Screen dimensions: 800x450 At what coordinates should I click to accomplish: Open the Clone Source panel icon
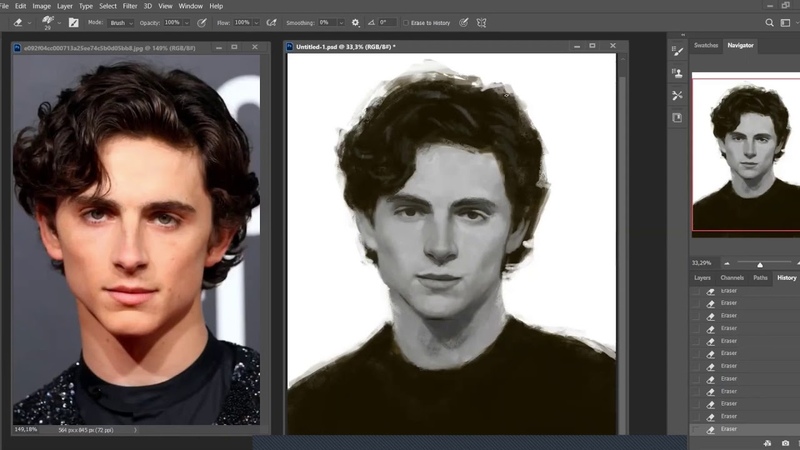(x=677, y=73)
